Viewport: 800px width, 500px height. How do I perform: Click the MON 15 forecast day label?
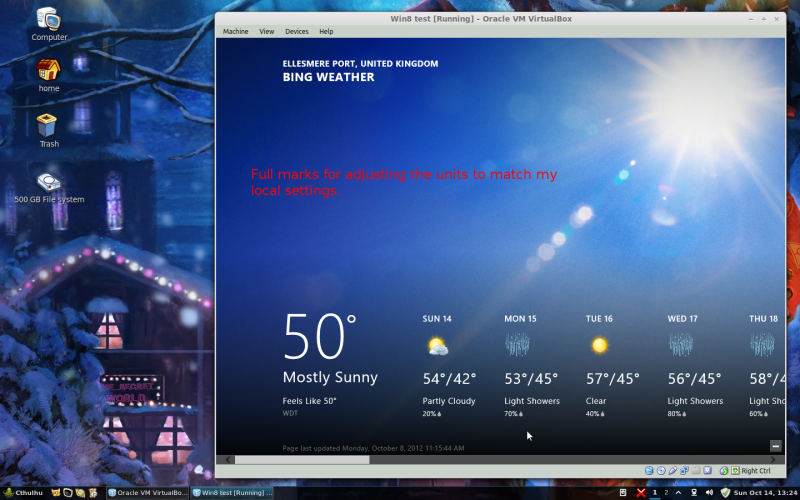520,319
